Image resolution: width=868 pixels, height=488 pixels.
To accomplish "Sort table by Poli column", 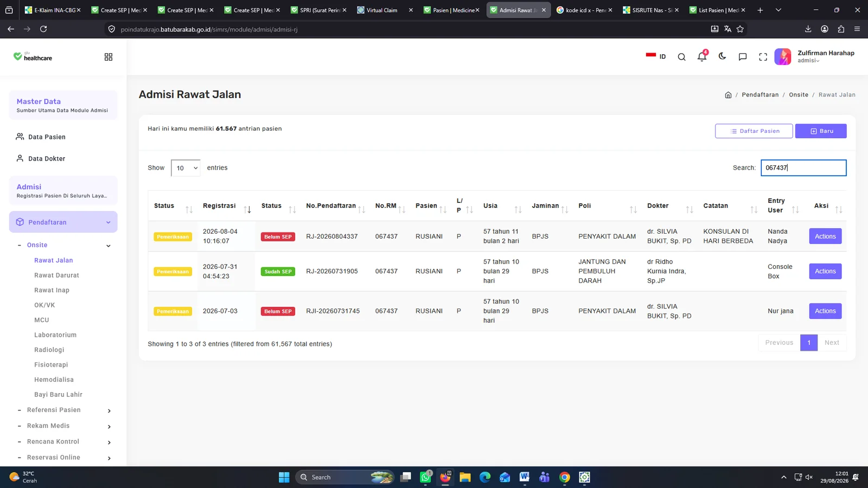I will (607, 206).
